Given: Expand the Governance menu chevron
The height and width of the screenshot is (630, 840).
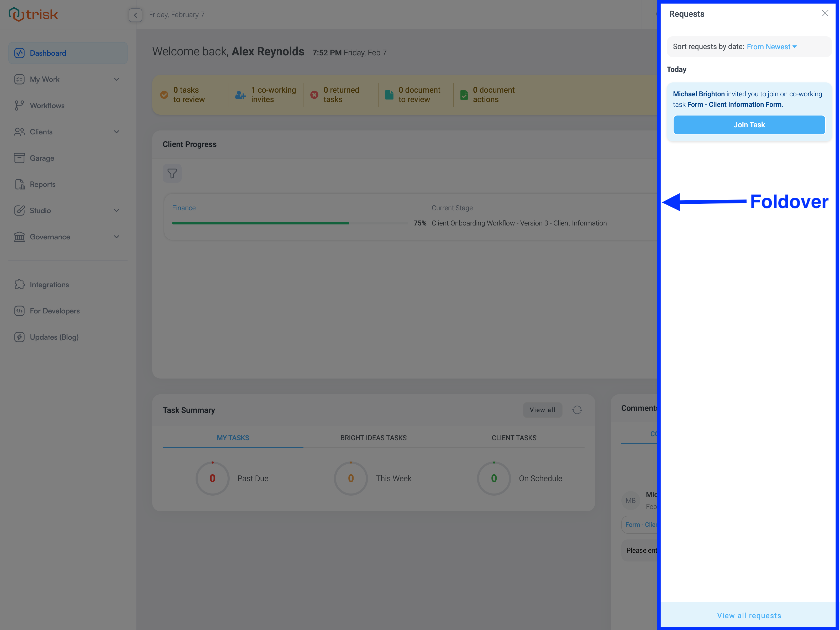Looking at the screenshot, I should [x=117, y=237].
